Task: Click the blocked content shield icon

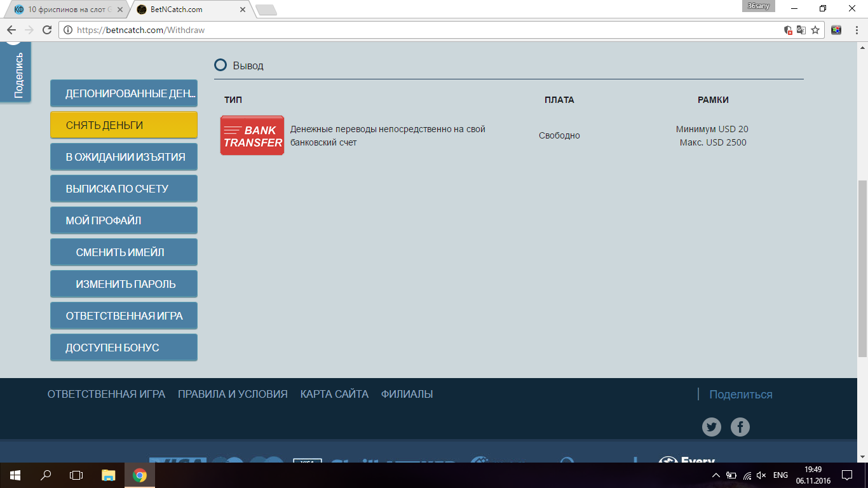Action: tap(788, 30)
